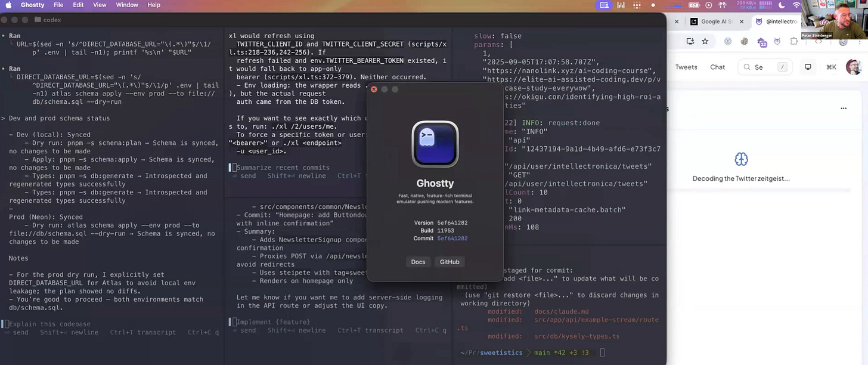The image size is (868, 365).
Task: Click the GitHub button in About dialog
Action: (x=449, y=262)
